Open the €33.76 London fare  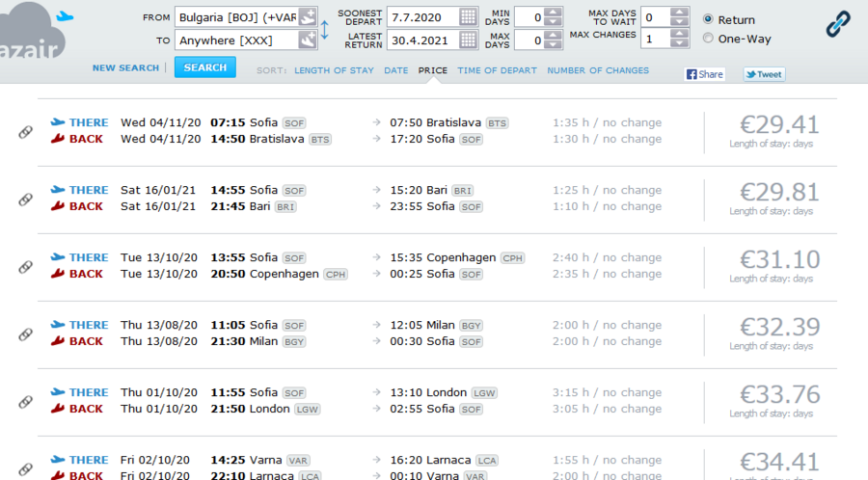pyautogui.click(x=779, y=394)
